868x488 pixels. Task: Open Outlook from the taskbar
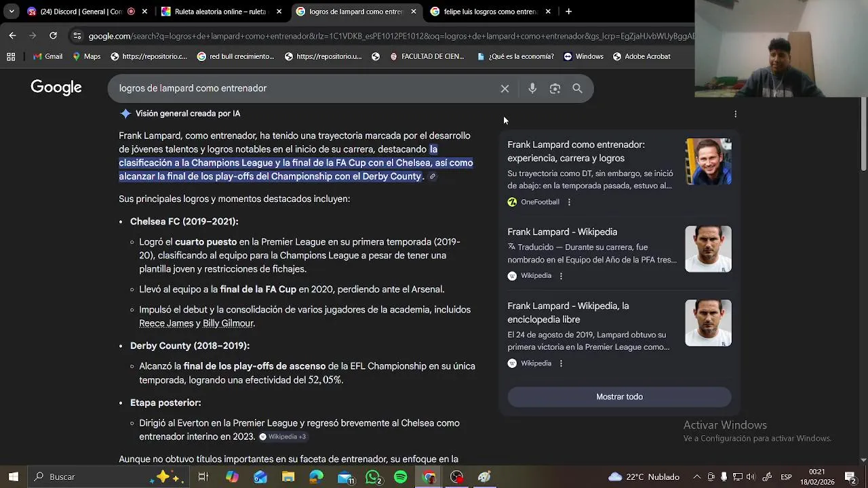260,477
